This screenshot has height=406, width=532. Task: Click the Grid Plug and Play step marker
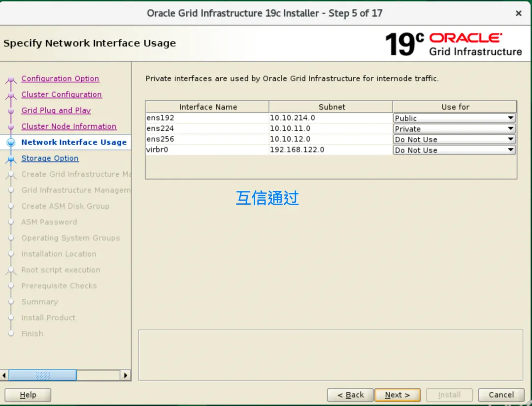pyautogui.click(x=11, y=111)
